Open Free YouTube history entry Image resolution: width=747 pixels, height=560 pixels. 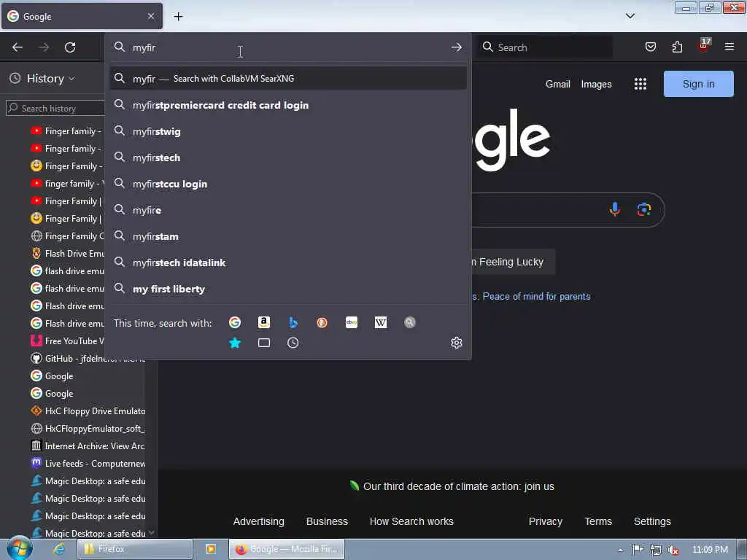click(66, 341)
